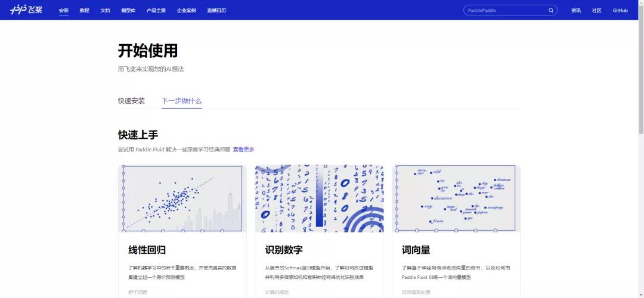Open the linear regression scatter plot thumbnail
The width and height of the screenshot is (644, 298).
182,198
